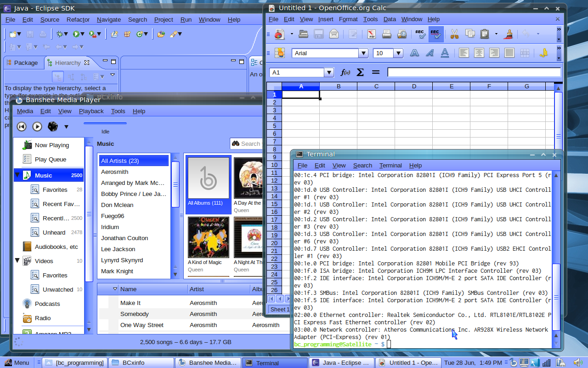Open the Calc Format menu

348,19
